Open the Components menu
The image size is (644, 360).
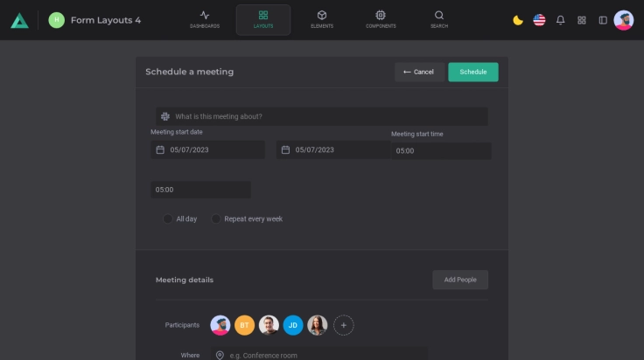click(380, 19)
